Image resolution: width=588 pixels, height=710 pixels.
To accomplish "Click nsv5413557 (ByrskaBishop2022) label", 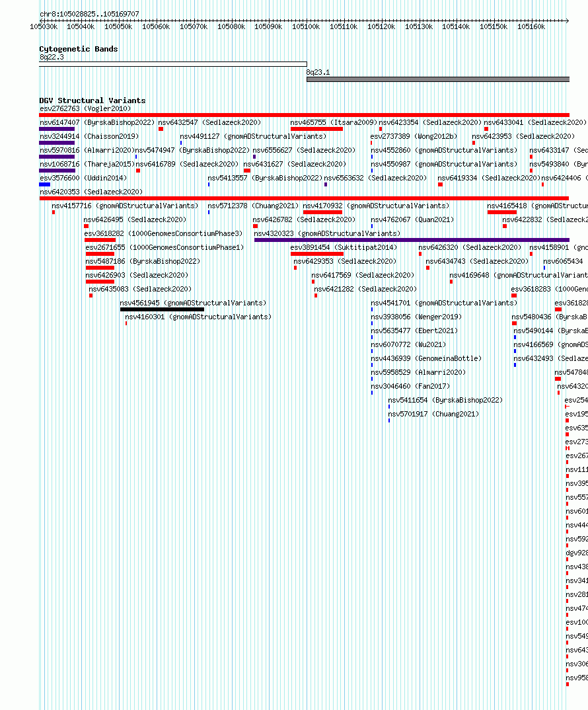I will 265,178.
